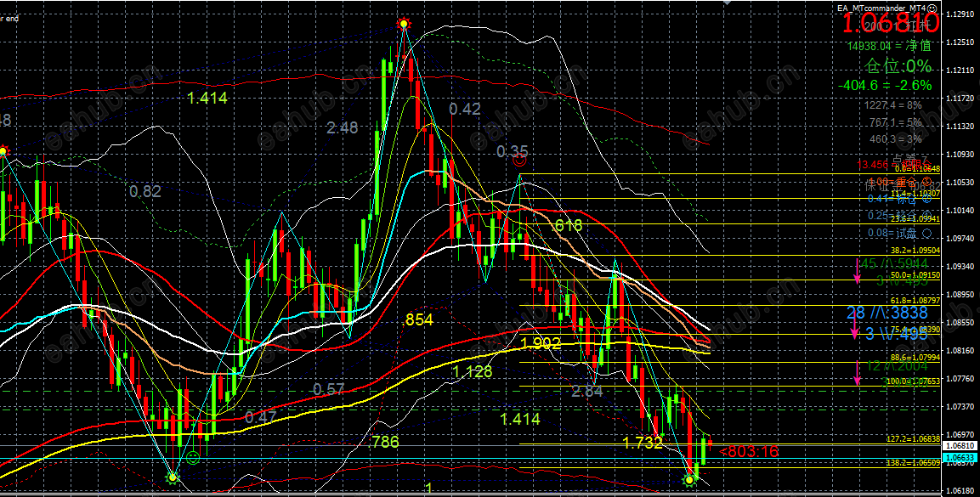Select the 61.8=1.08797 Fibonacci level label
The height and width of the screenshot is (497, 980).
pos(917,300)
